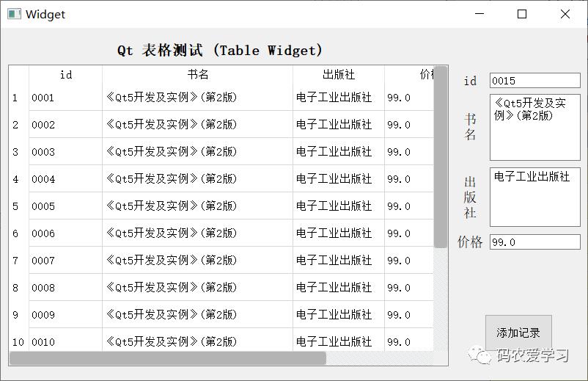Click 电子工业出版社 cell in row 10

pyautogui.click(x=339, y=341)
